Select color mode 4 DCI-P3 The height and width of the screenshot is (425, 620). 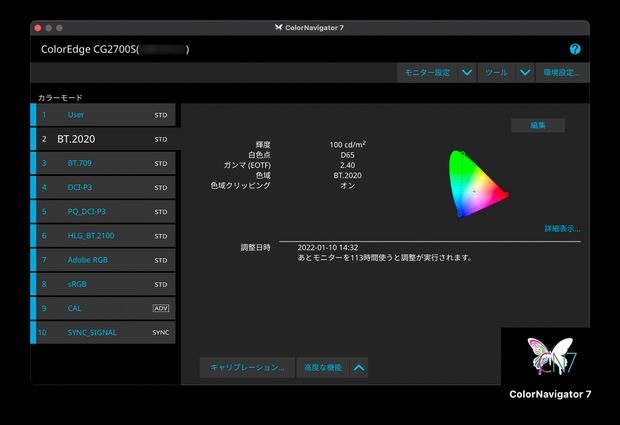(x=103, y=187)
